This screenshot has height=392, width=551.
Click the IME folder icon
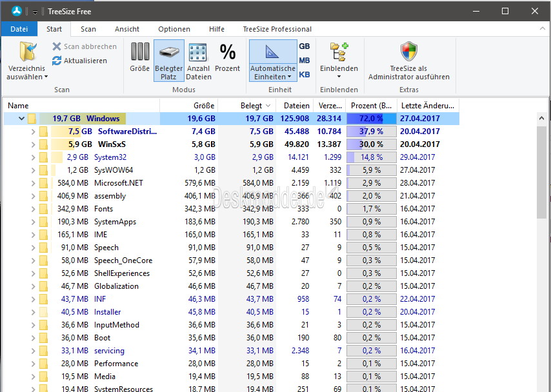[43, 235]
